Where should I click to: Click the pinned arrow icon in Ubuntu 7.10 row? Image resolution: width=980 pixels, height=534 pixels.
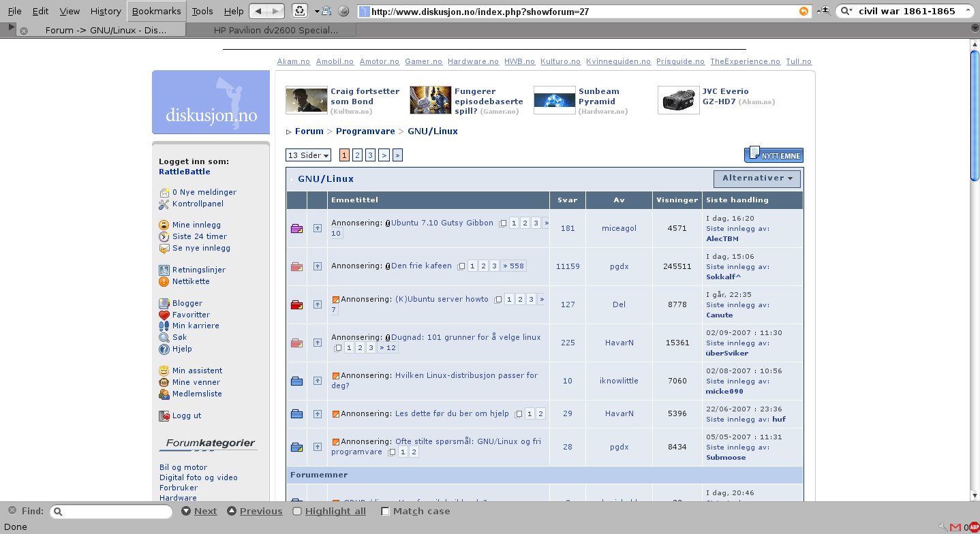click(x=317, y=228)
